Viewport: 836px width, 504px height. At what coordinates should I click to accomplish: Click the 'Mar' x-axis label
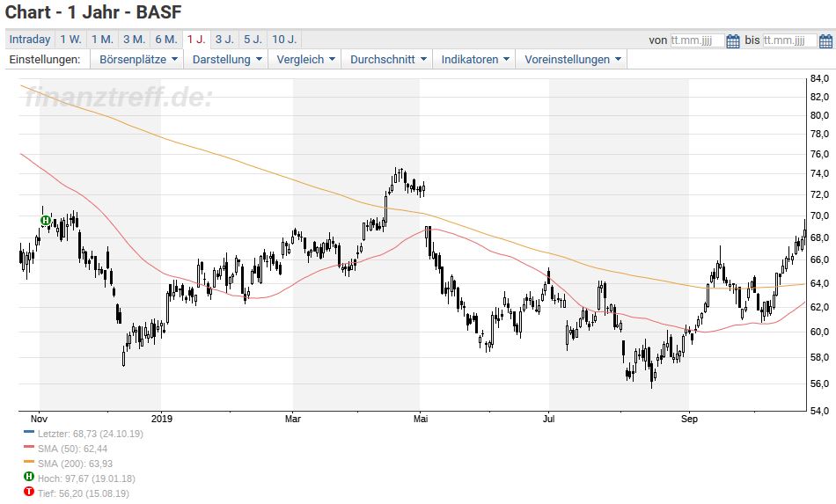coord(293,419)
